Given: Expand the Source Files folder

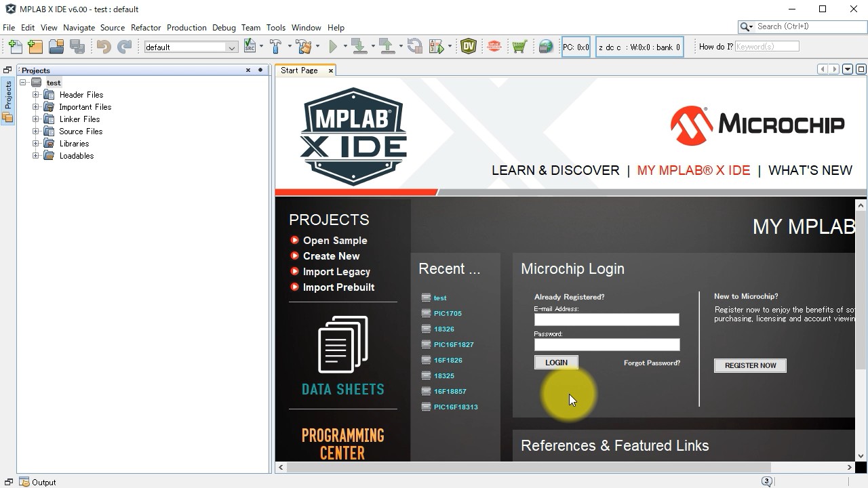Looking at the screenshot, I should click(36, 131).
